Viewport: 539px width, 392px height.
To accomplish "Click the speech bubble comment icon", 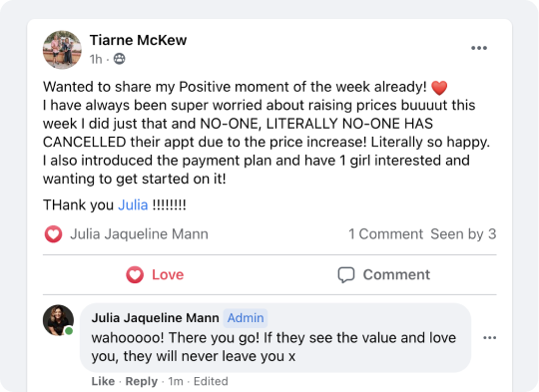I will click(x=345, y=275).
